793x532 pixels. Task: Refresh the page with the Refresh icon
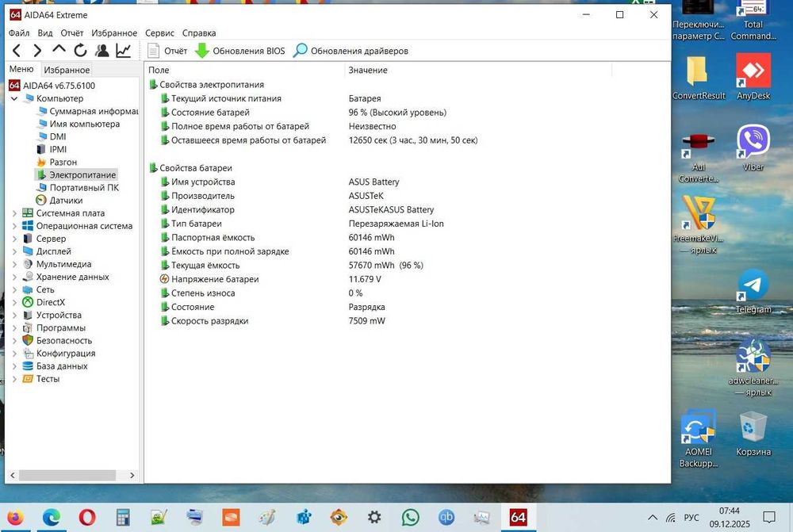pyautogui.click(x=80, y=51)
